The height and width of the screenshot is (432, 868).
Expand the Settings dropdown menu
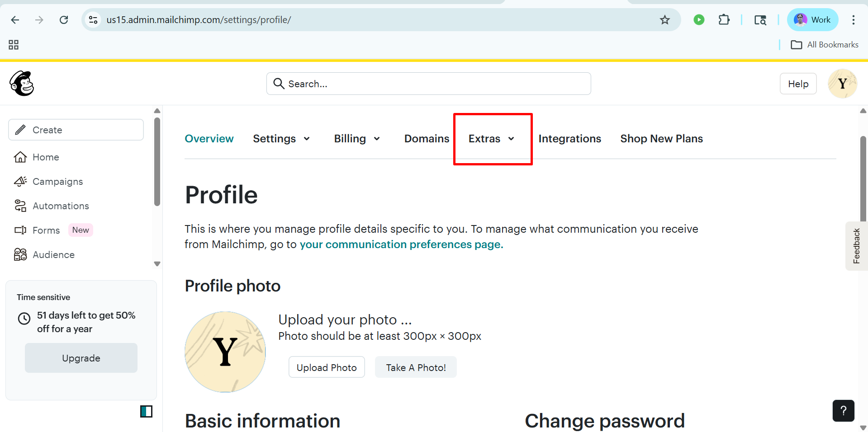click(x=281, y=139)
